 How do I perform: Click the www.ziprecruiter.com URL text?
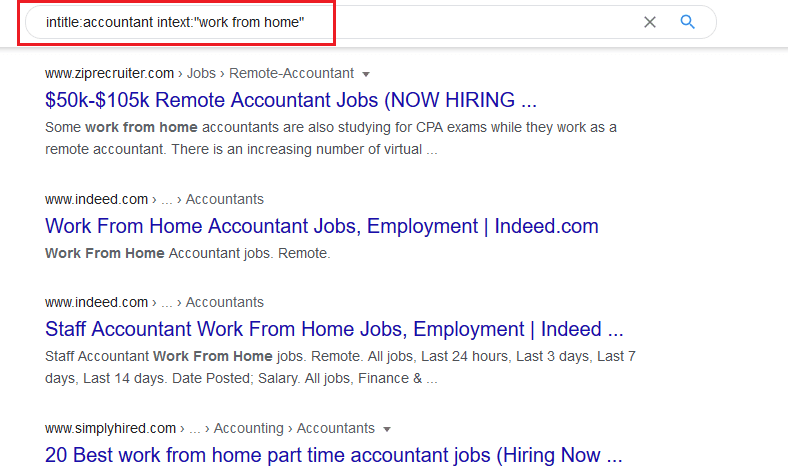(x=109, y=73)
